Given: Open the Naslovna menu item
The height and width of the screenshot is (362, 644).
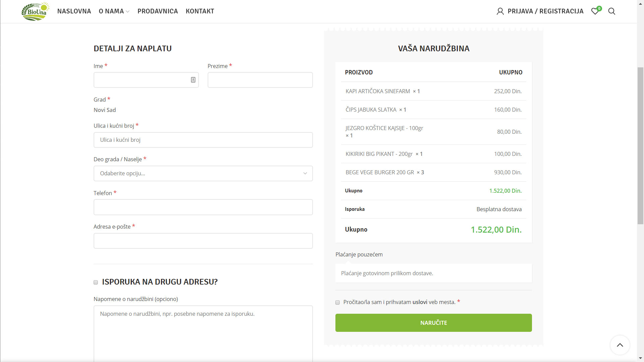Looking at the screenshot, I should pos(74,11).
